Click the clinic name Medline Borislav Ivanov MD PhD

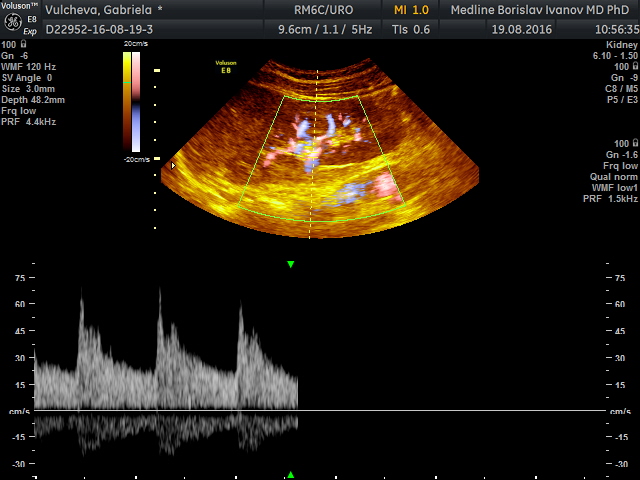tap(540, 10)
